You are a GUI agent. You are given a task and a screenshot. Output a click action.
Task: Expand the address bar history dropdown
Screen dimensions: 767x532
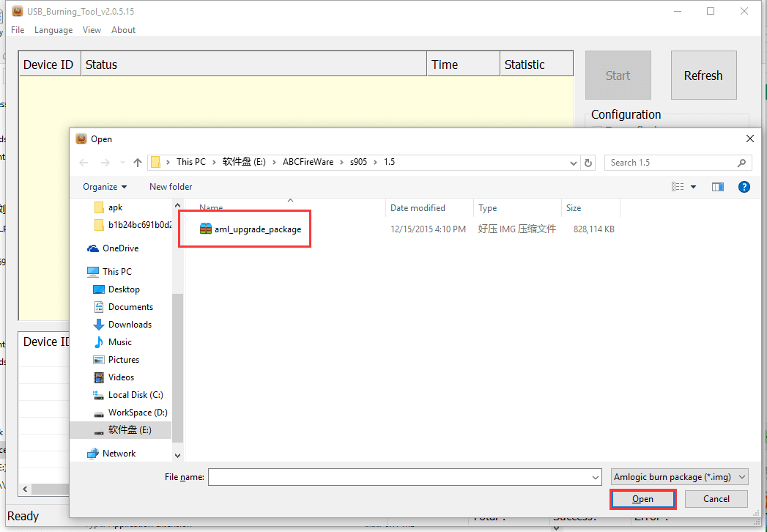(x=574, y=163)
